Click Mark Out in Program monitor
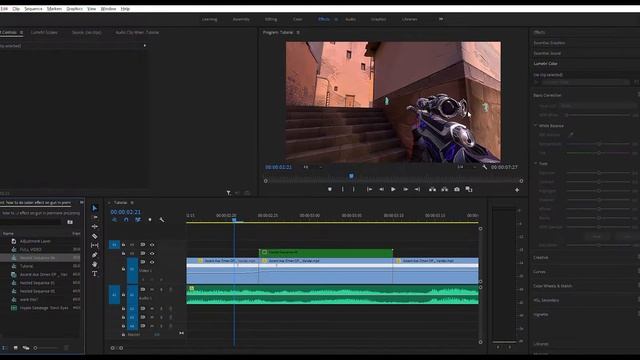 click(x=353, y=189)
